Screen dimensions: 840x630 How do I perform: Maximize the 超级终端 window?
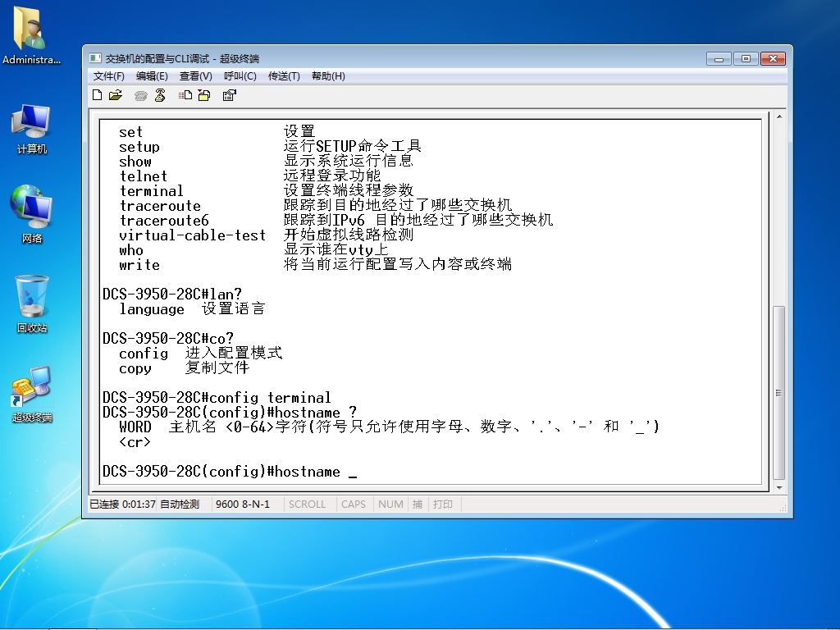click(x=745, y=58)
